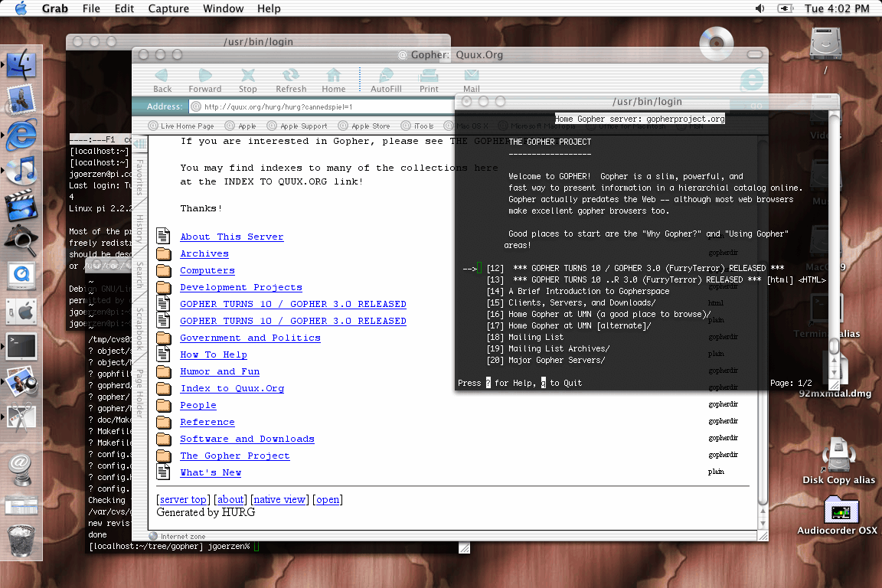Open the Trash in the Dock
The image size is (882, 588).
[x=22, y=540]
